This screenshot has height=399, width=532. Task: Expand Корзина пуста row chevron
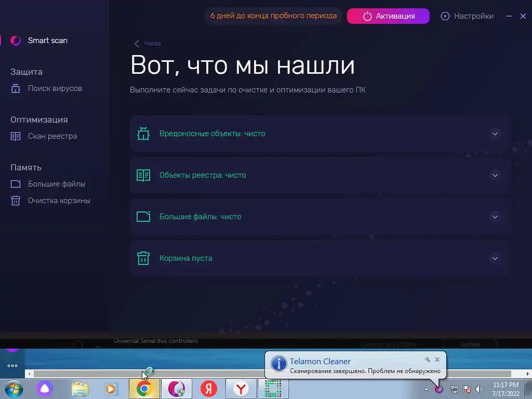pyautogui.click(x=495, y=259)
